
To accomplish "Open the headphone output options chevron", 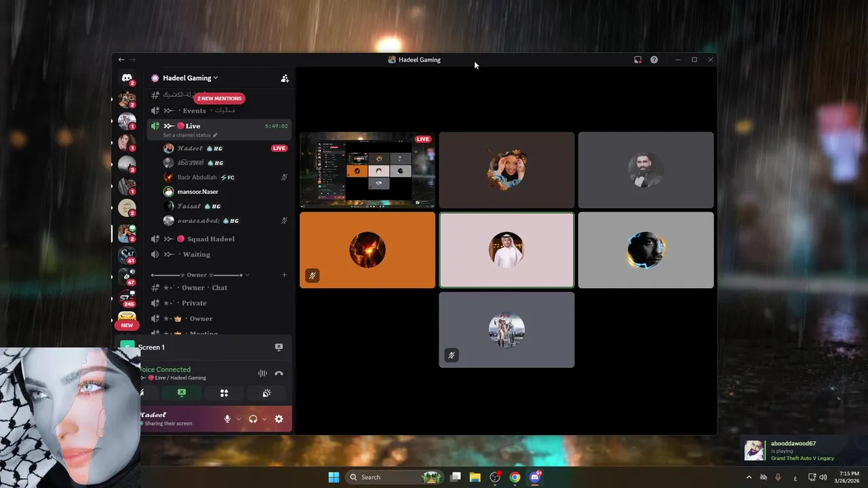I will point(264,420).
